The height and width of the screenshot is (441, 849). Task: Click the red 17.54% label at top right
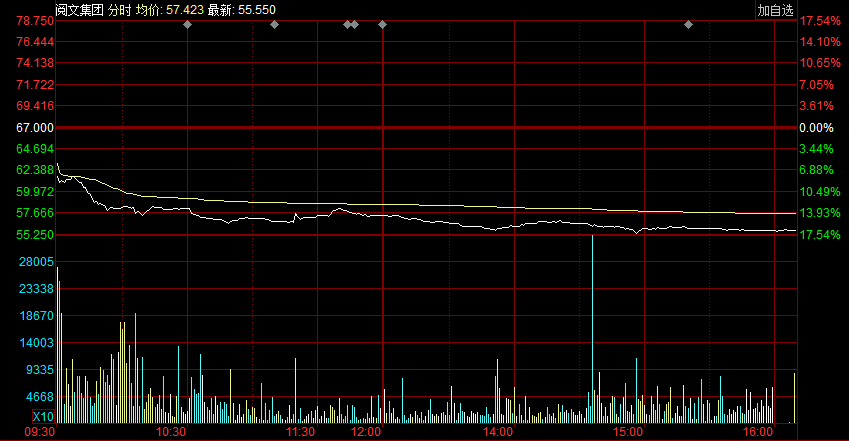coord(820,21)
